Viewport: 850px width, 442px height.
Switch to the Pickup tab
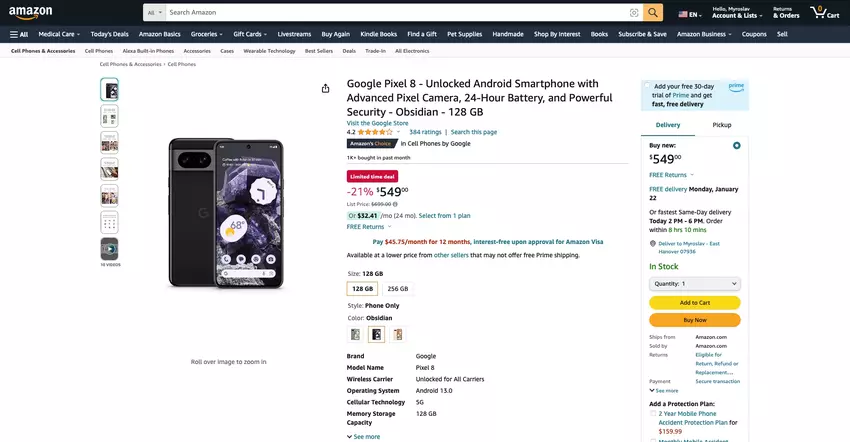tap(721, 125)
